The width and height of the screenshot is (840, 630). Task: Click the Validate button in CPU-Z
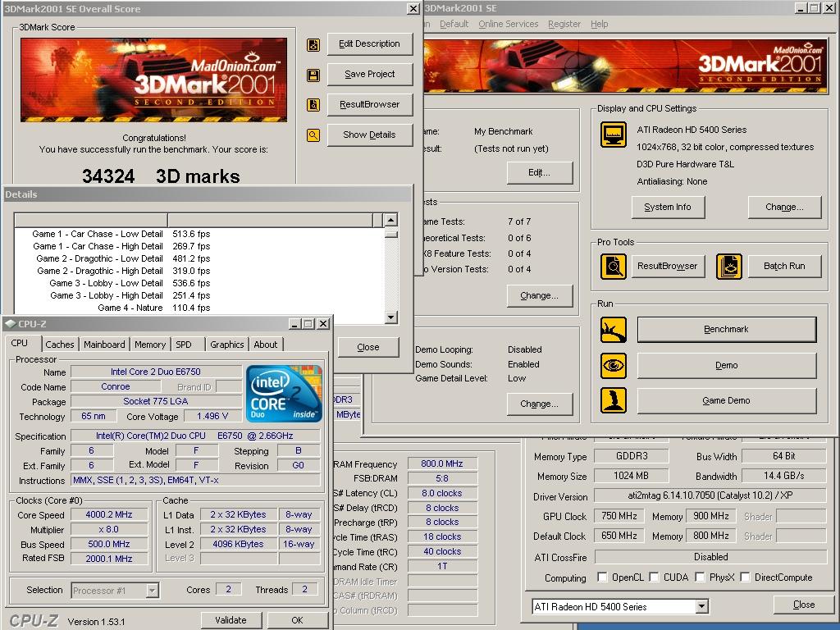tap(231, 620)
